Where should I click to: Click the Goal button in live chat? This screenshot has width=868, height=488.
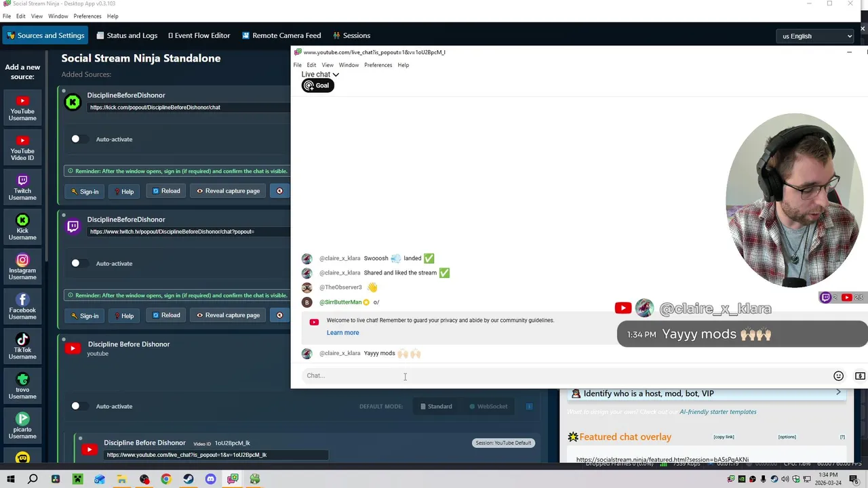click(317, 85)
